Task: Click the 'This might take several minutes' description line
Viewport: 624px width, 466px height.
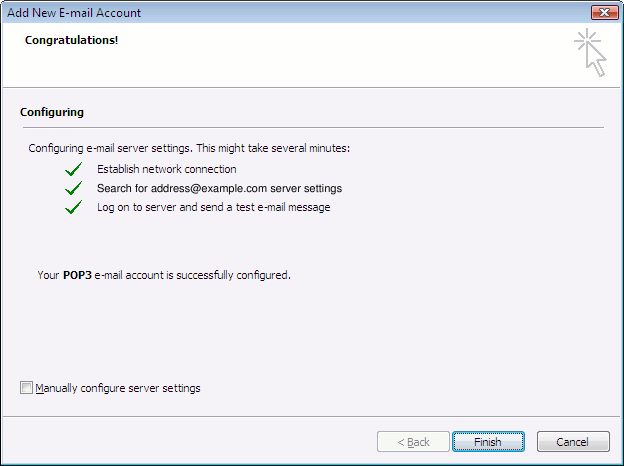Action: coord(189,148)
